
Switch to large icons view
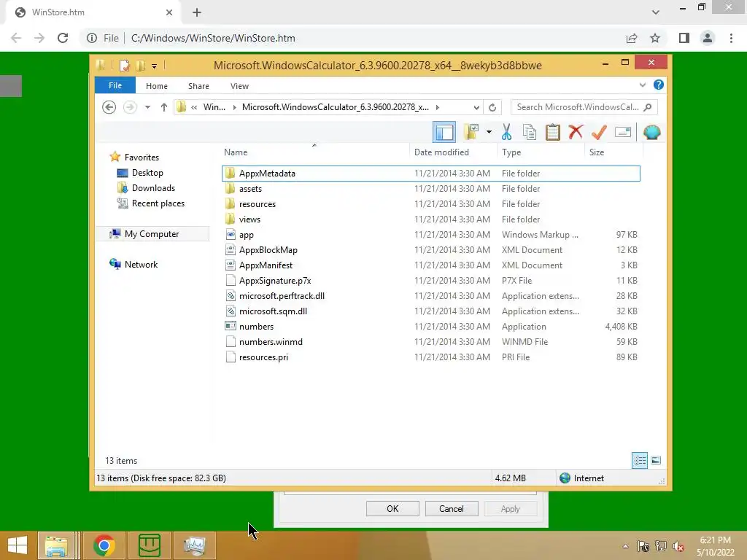(656, 460)
